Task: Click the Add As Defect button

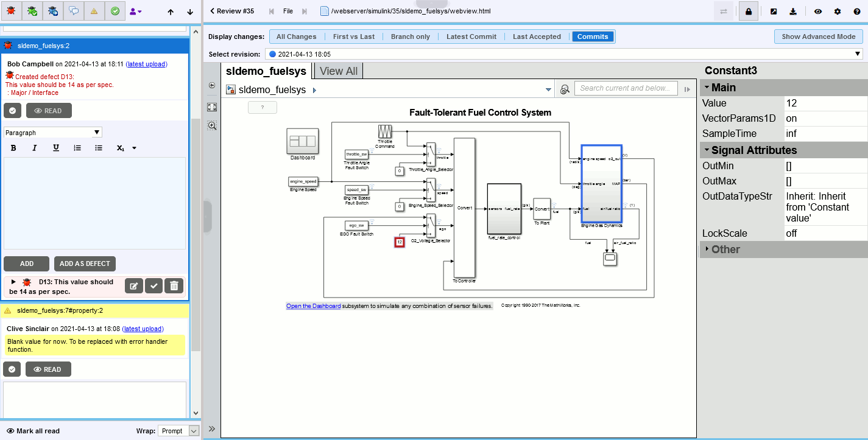Action: [x=85, y=264]
